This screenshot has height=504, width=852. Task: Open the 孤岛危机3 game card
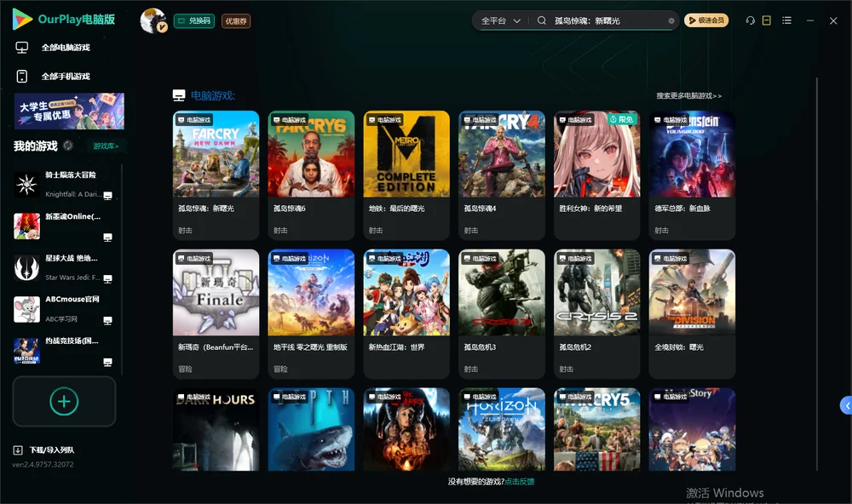[x=502, y=313]
